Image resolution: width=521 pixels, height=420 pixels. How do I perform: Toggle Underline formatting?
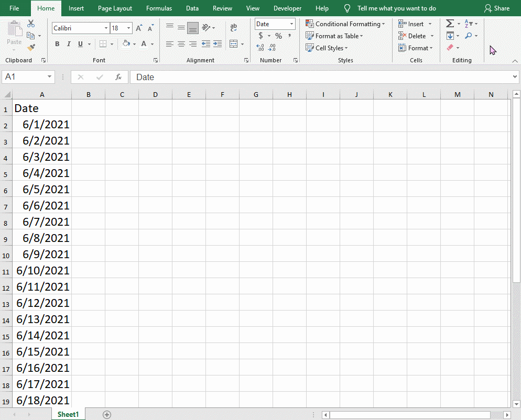80,44
